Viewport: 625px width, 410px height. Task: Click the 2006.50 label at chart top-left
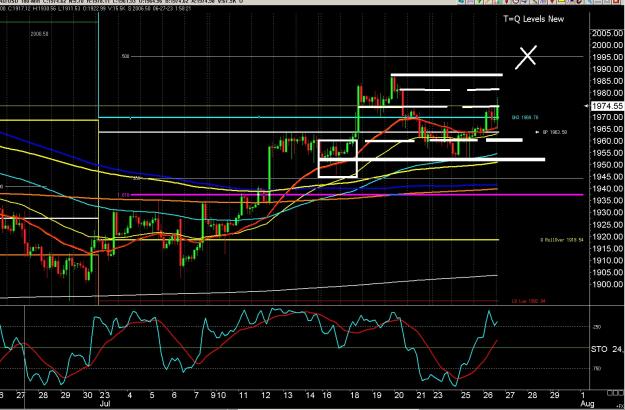pyautogui.click(x=39, y=34)
